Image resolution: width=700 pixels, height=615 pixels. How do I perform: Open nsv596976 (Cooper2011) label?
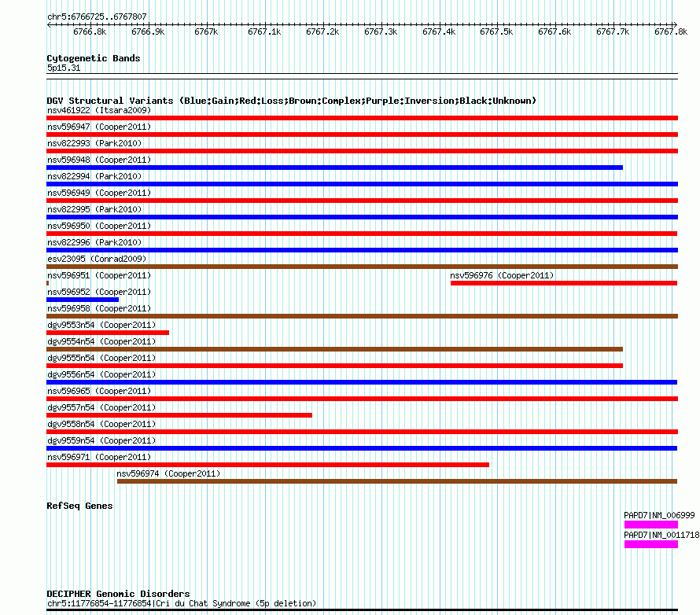[502, 275]
